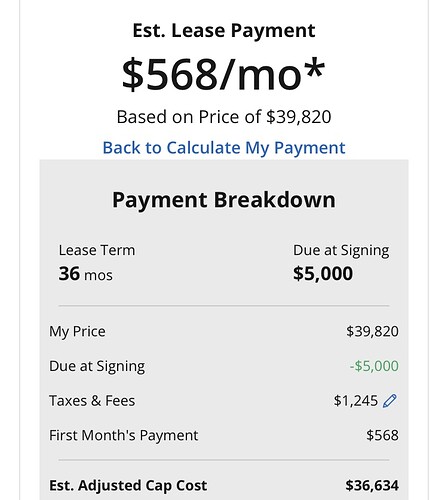The width and height of the screenshot is (448, 500).
Task: Click the Based on Price of $39,820 text
Action: pos(224,117)
